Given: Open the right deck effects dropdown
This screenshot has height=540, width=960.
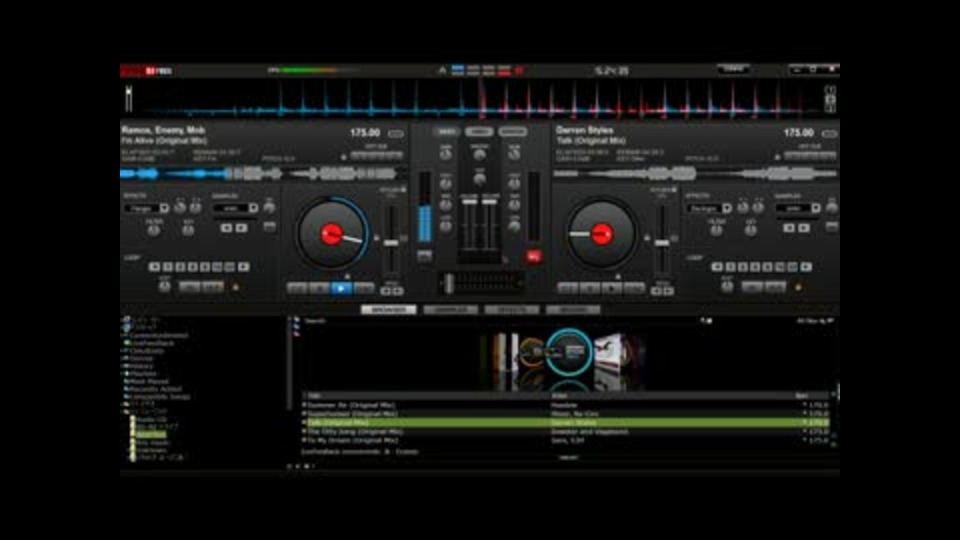Looking at the screenshot, I should (726, 208).
